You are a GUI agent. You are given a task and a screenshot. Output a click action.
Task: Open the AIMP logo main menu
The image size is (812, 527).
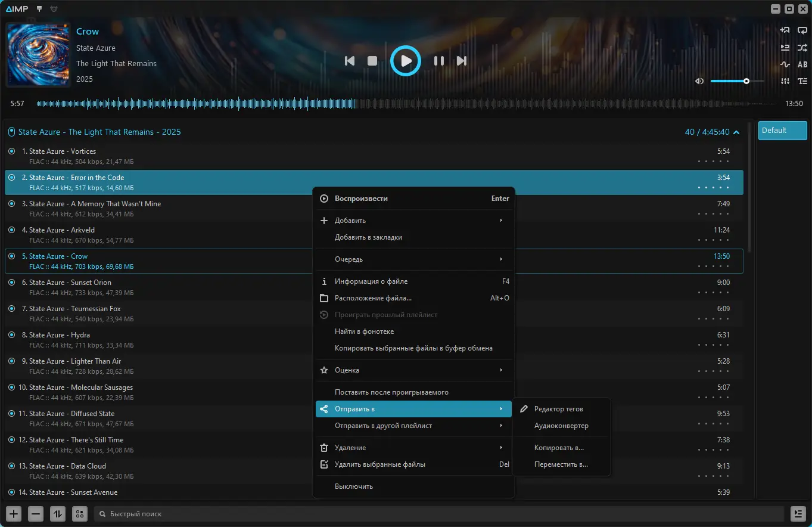point(17,9)
